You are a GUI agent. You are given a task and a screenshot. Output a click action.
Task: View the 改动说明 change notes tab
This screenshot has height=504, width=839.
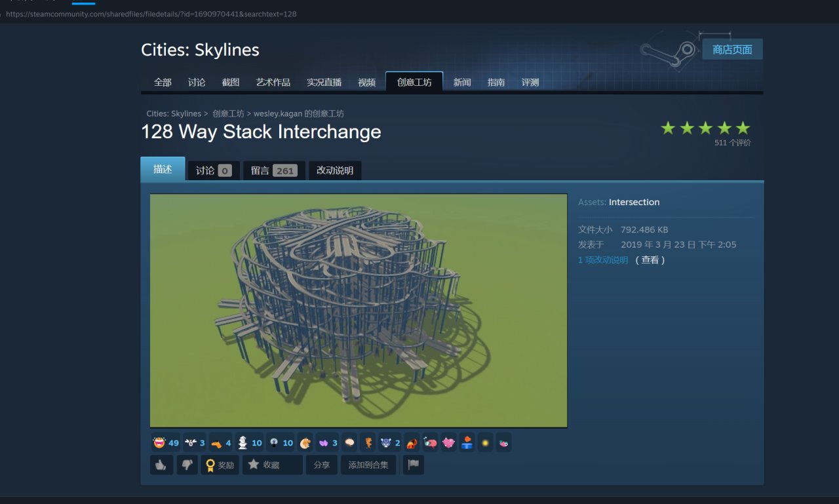pos(335,170)
